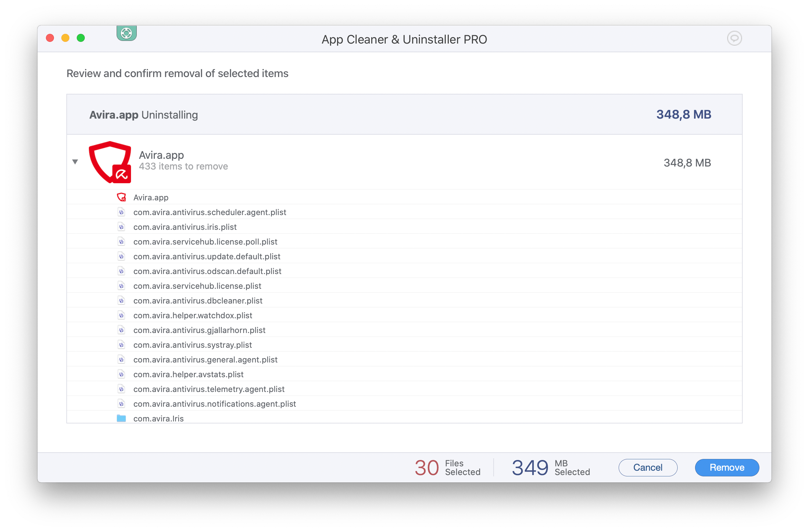Select com.avira.antivirus.gjallarhorn.plist row
809x532 pixels.
coord(199,330)
